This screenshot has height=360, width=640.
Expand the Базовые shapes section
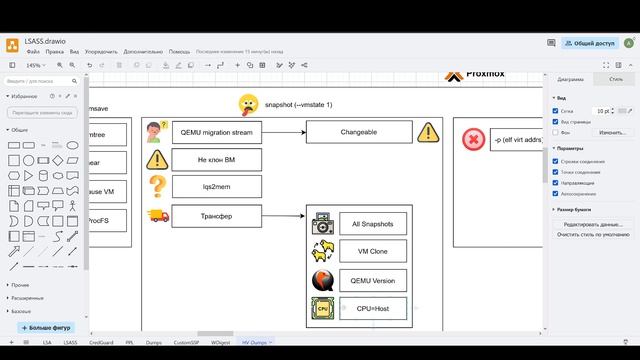pyautogui.click(x=19, y=311)
